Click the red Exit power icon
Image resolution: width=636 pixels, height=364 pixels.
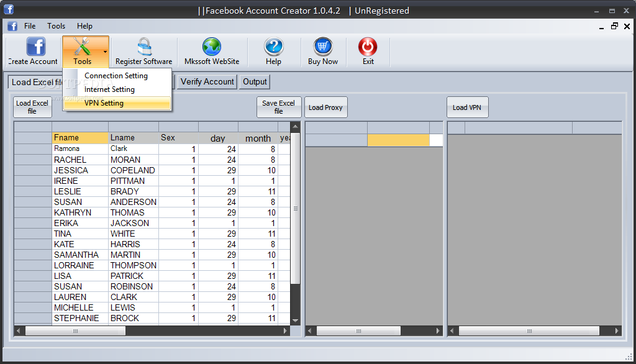[x=368, y=47]
